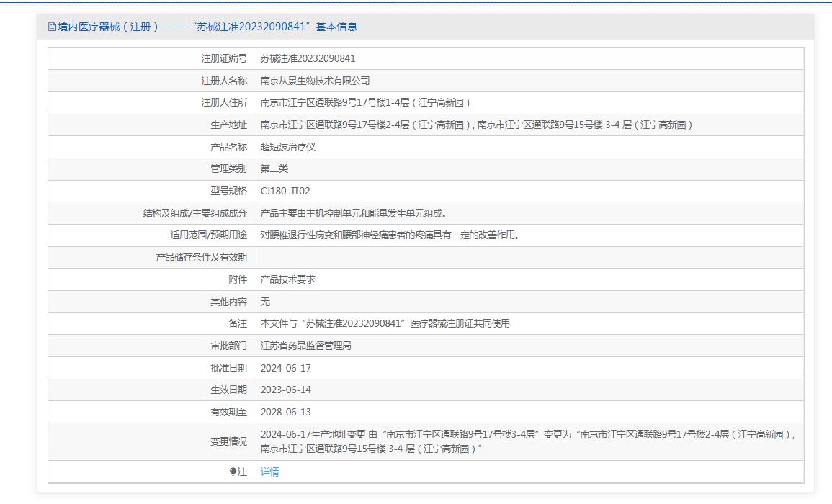Click the 变更情况 change record text
This screenshot has width=832, height=504.
[x=527, y=441]
